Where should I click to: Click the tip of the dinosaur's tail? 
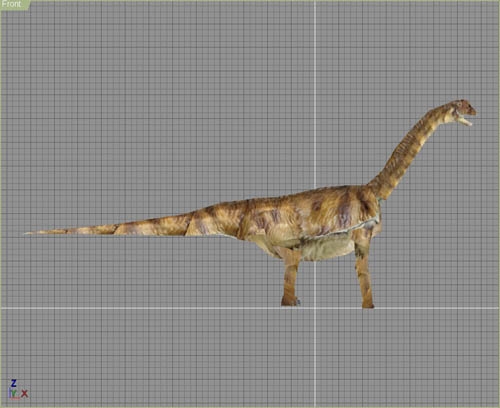tap(28, 233)
